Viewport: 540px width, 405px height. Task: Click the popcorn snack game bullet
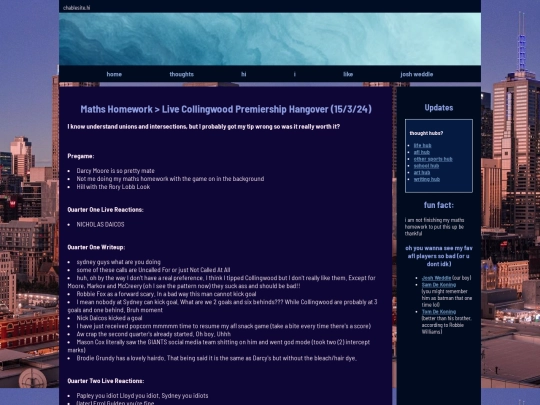tap(224, 326)
